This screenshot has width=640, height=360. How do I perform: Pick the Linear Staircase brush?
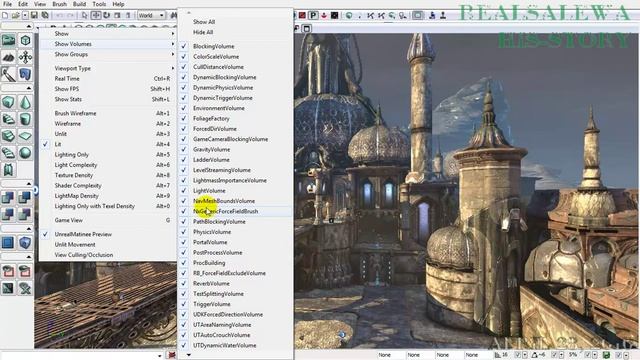pos(8,136)
